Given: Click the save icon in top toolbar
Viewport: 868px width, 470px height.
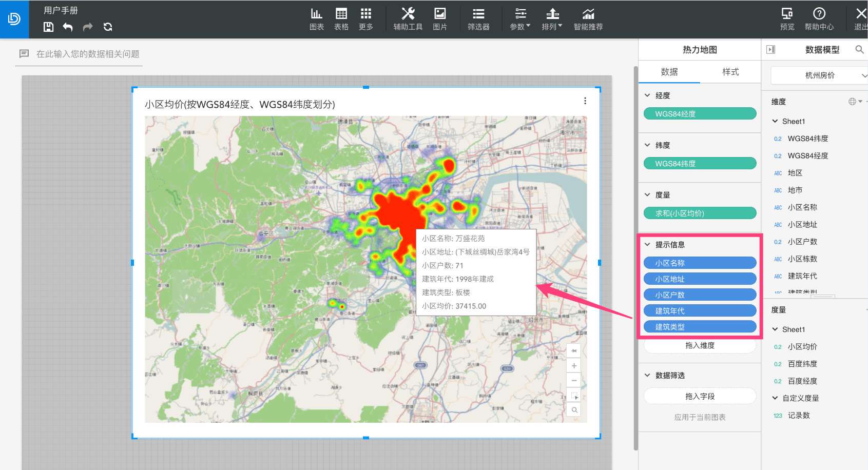Looking at the screenshot, I should [x=48, y=27].
